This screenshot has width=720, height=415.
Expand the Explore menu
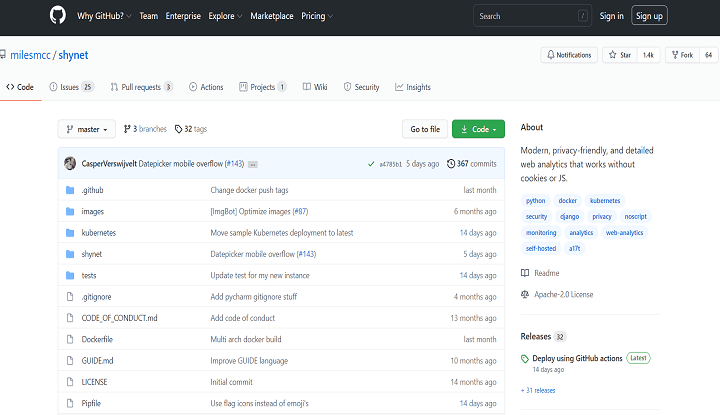click(x=225, y=16)
